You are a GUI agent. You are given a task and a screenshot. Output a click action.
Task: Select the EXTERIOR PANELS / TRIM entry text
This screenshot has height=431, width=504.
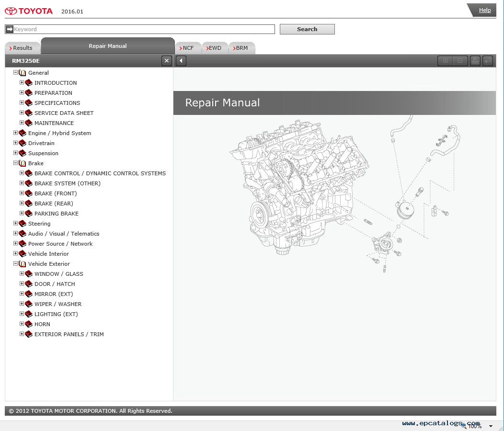[x=69, y=334]
